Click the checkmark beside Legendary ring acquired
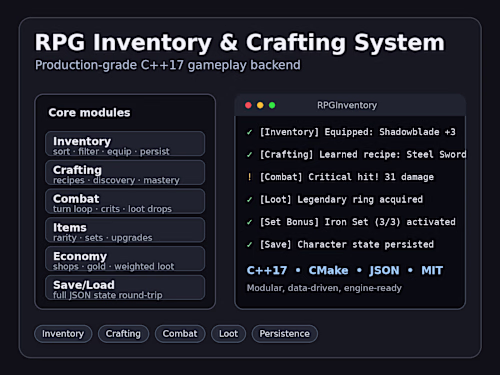 [249, 200]
